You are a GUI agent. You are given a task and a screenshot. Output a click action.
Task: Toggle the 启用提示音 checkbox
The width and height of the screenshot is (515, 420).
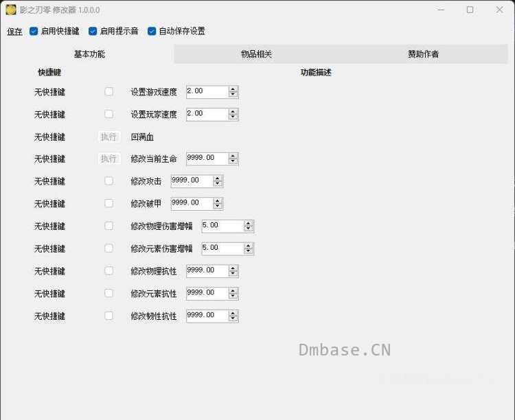pos(93,31)
